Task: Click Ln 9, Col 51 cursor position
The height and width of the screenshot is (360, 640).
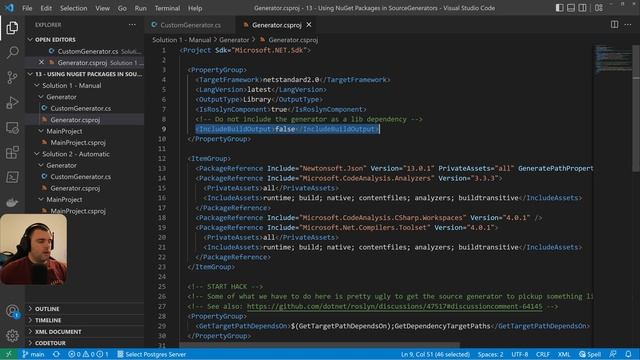Action: pos(436,354)
